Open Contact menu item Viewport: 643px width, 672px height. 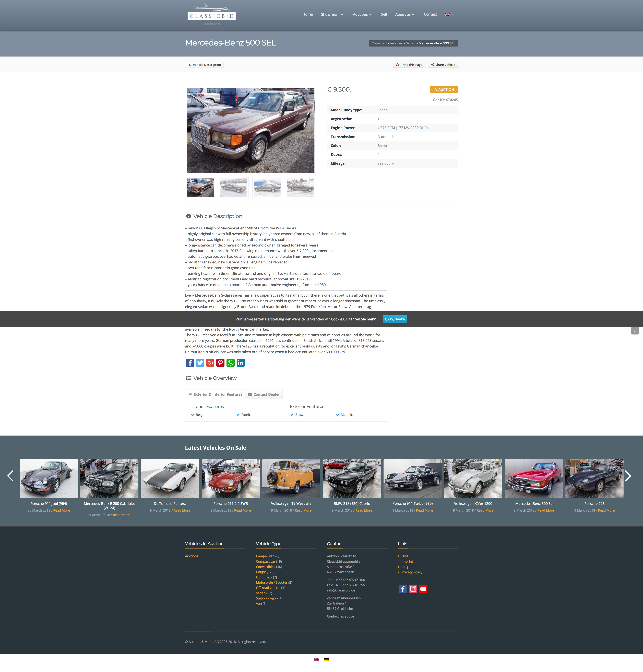point(430,14)
